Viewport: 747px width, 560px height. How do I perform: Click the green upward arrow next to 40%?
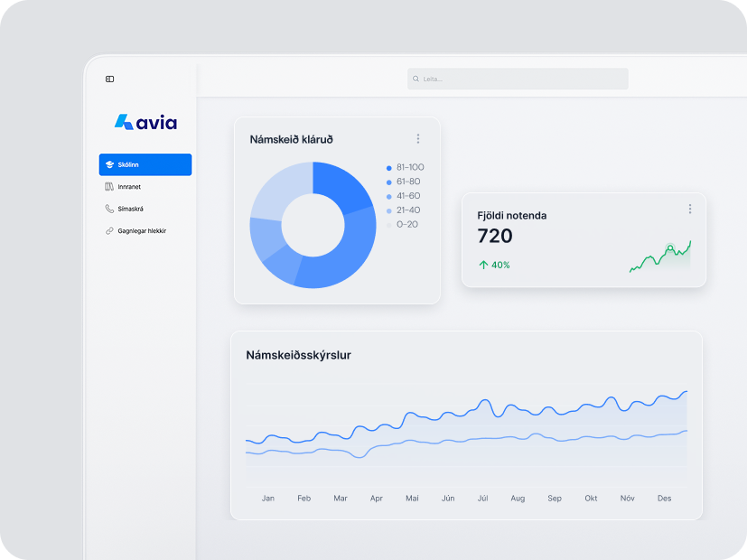click(483, 266)
